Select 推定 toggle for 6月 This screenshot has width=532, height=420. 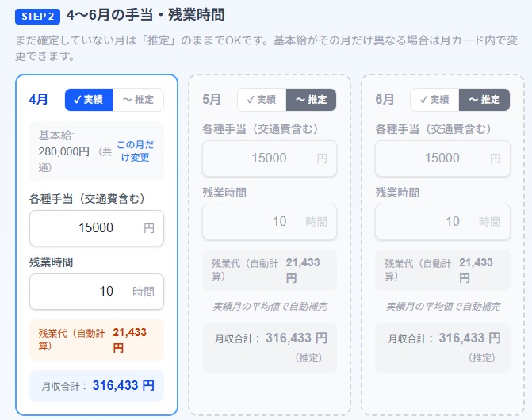click(484, 100)
